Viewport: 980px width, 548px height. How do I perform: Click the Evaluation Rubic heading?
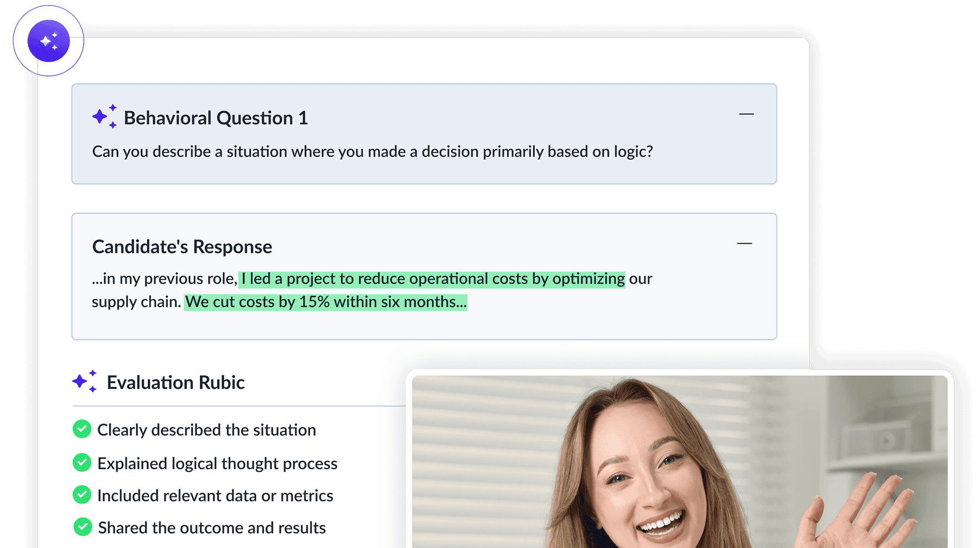point(176,383)
